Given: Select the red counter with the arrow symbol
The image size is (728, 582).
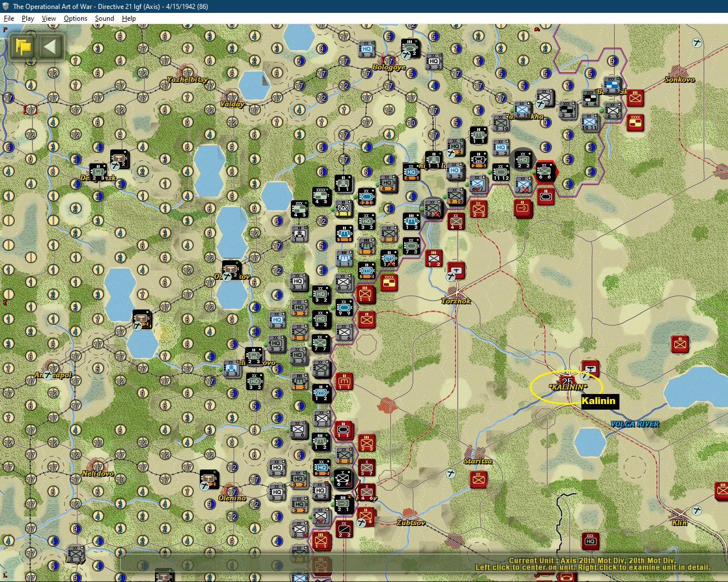Looking at the screenshot, I should click(523, 208).
